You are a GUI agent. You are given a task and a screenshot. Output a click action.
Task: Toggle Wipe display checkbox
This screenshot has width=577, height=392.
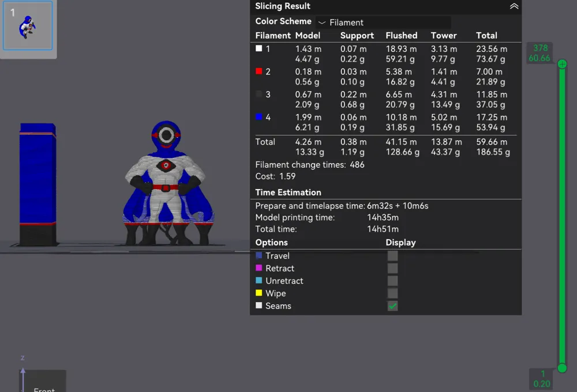(392, 293)
